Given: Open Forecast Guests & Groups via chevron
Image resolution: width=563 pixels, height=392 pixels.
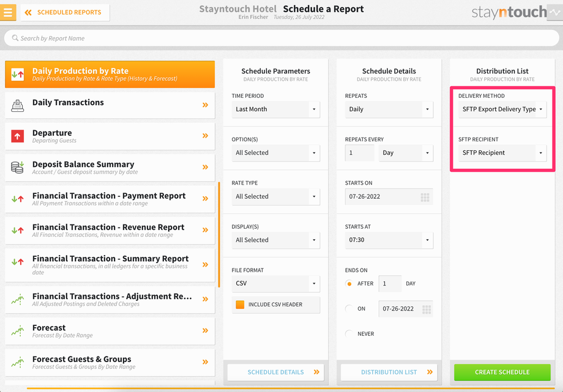Looking at the screenshot, I should (x=205, y=362).
